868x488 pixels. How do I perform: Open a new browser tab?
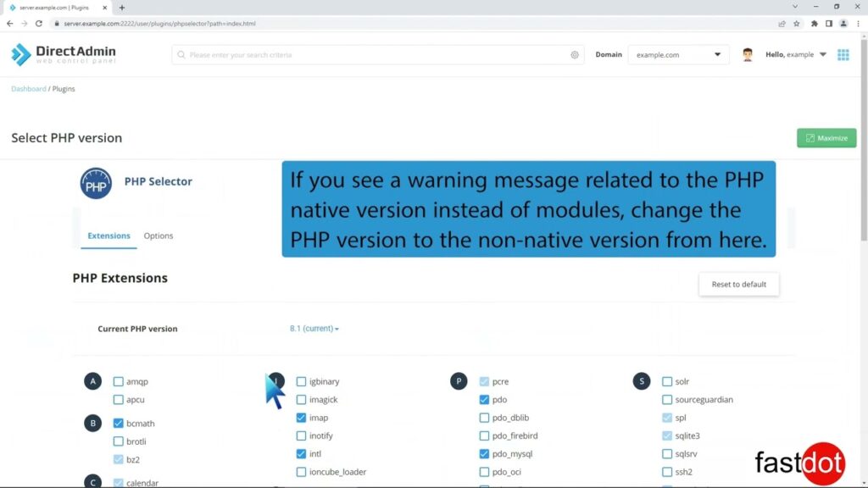click(x=122, y=7)
